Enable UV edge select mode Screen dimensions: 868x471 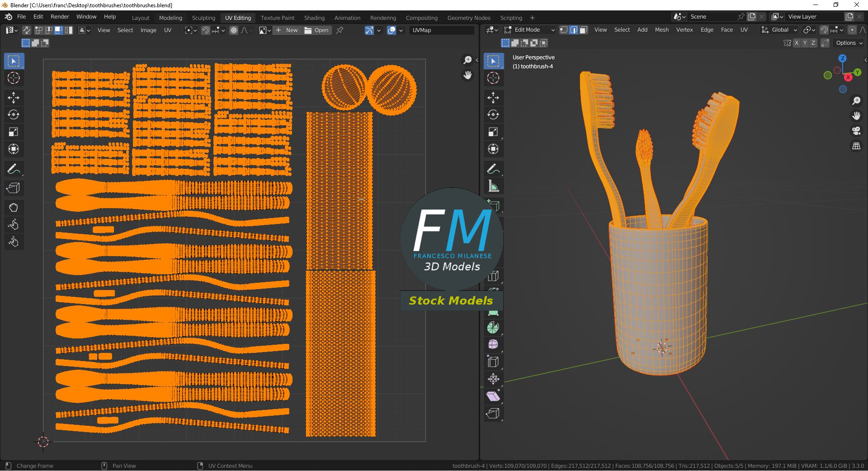(x=49, y=30)
